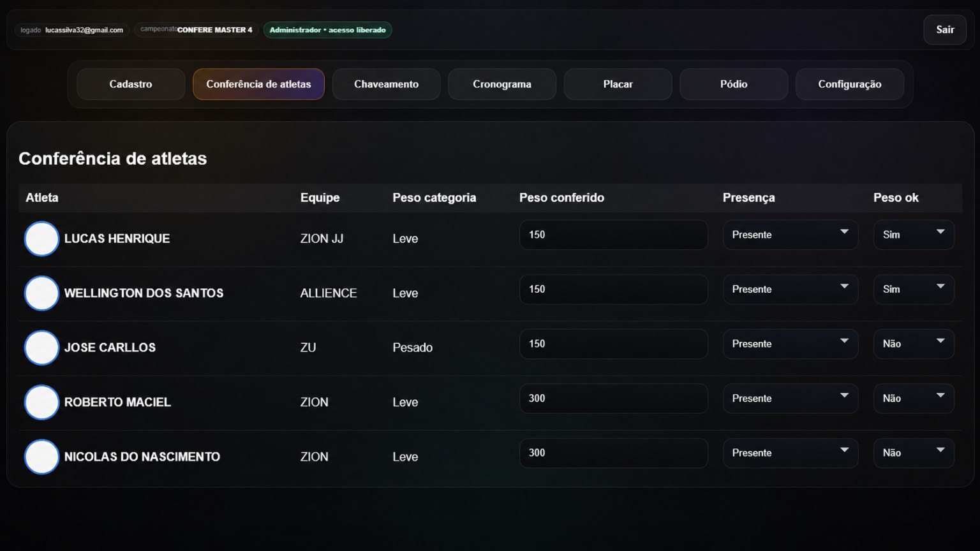The height and width of the screenshot is (551, 980).
Task: Click the athlete name NICOLAS DO NASCIMENTO
Action: point(142,457)
